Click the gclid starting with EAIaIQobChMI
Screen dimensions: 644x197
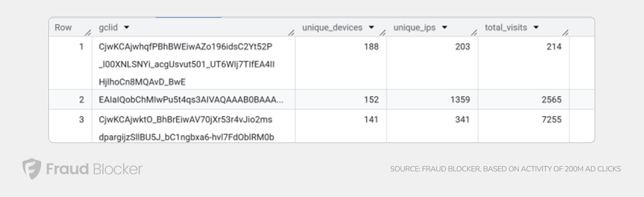[191, 99]
